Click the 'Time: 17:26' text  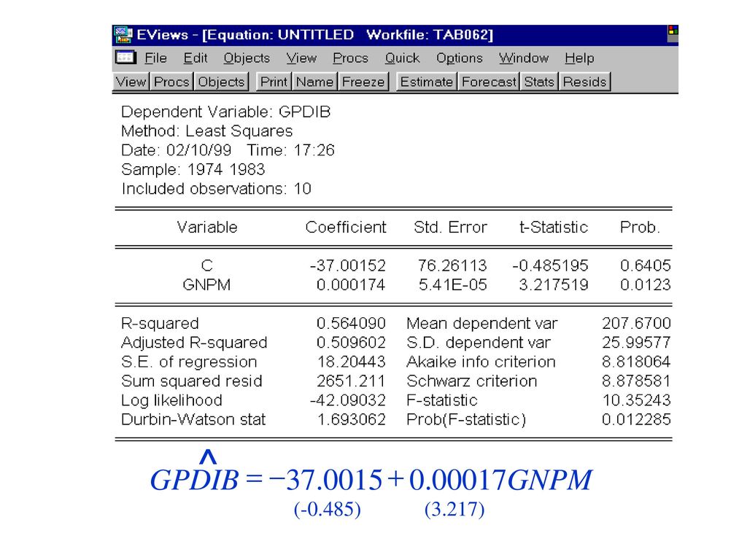coord(290,150)
